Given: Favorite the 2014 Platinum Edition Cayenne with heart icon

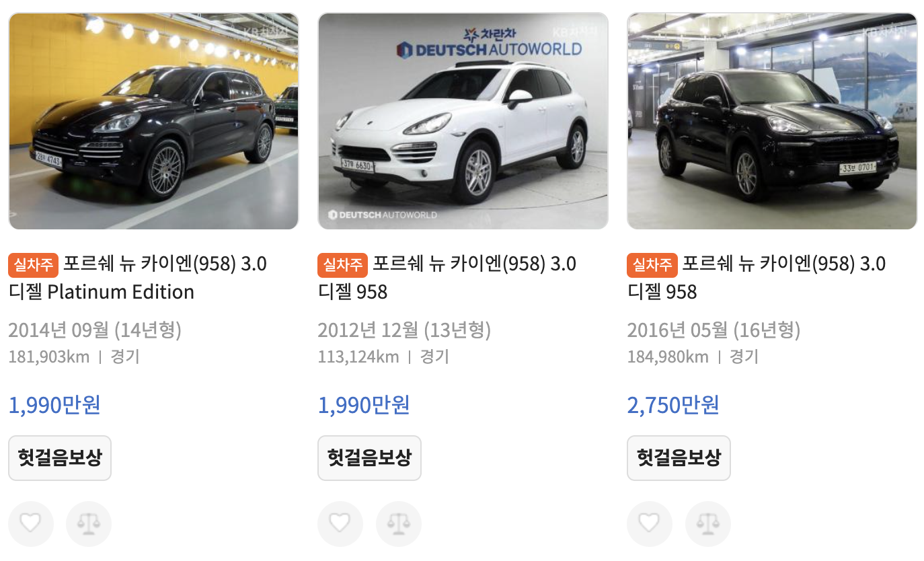Looking at the screenshot, I should (x=31, y=523).
